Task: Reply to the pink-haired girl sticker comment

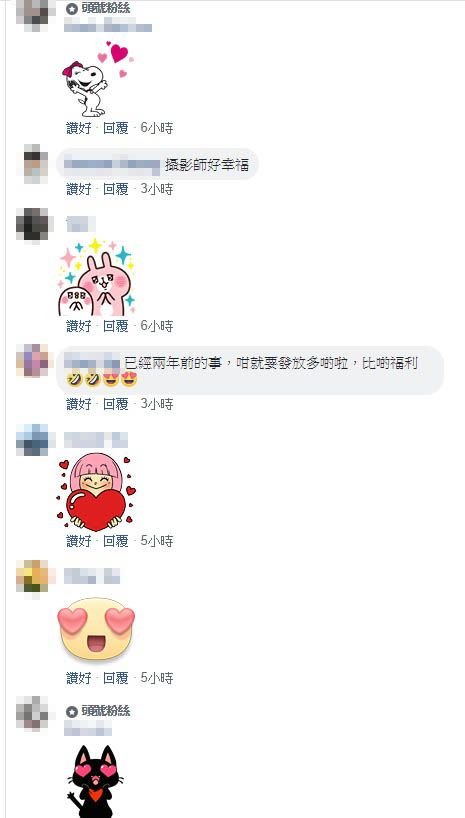Action: pos(115,541)
